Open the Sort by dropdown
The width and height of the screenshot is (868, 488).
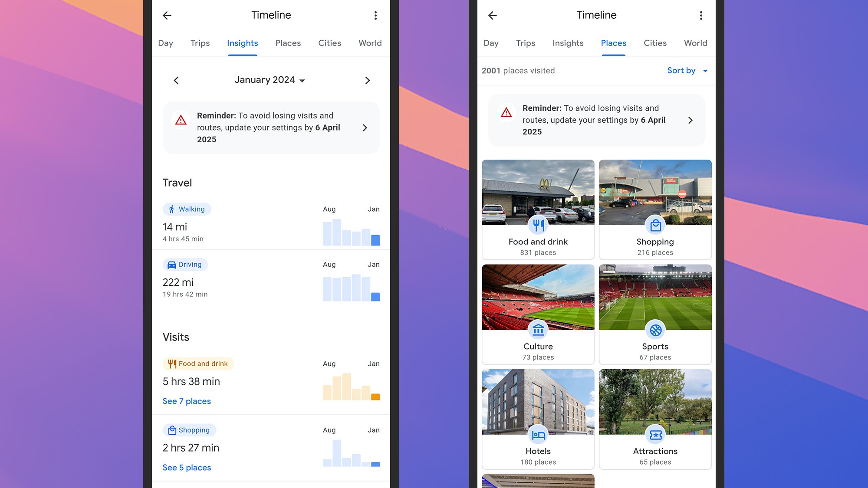[687, 70]
